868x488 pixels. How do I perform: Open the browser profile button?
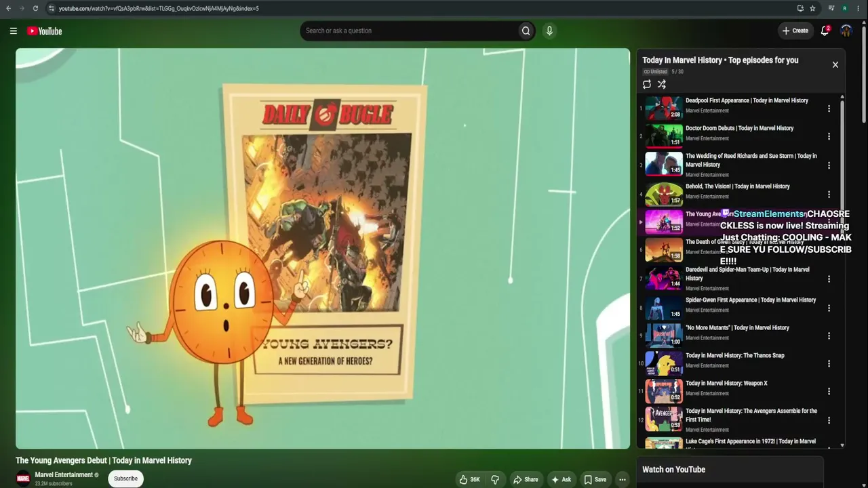pyautogui.click(x=845, y=8)
